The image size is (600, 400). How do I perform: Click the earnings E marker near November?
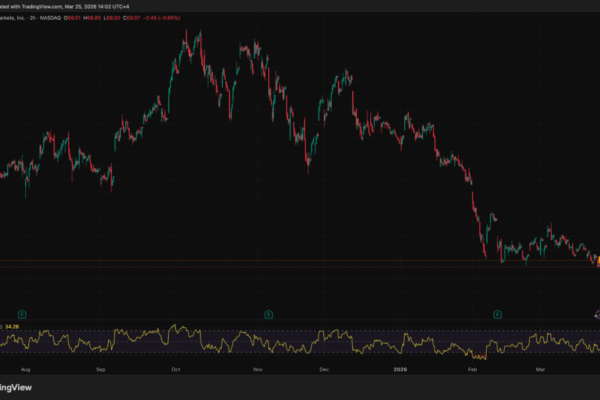[268, 314]
